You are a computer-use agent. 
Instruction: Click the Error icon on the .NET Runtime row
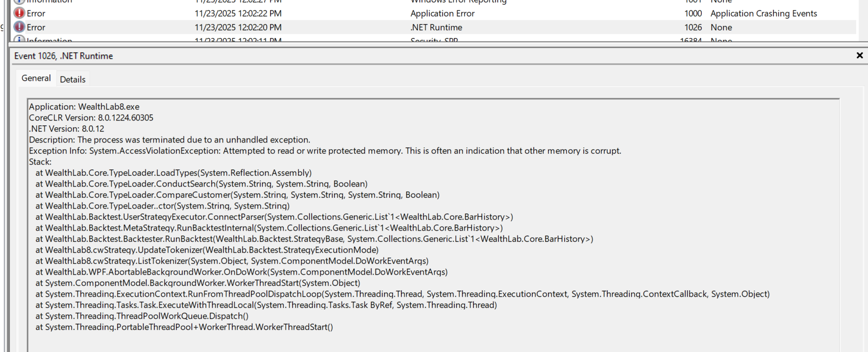tap(19, 27)
